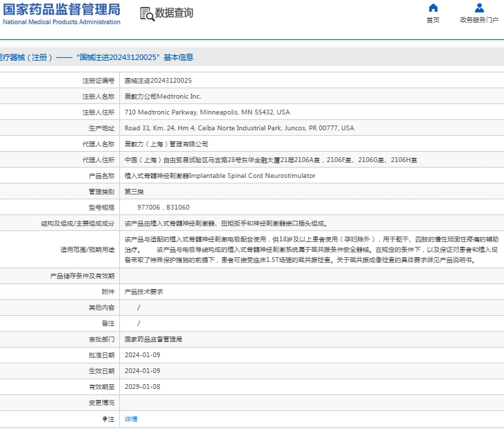
Task: Click the 首页 label
Action: coord(433,20)
